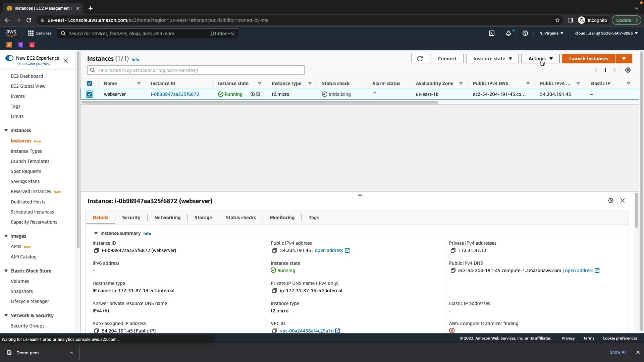Expand the Actions dropdown menu
The height and width of the screenshot is (362, 644).
tap(540, 59)
